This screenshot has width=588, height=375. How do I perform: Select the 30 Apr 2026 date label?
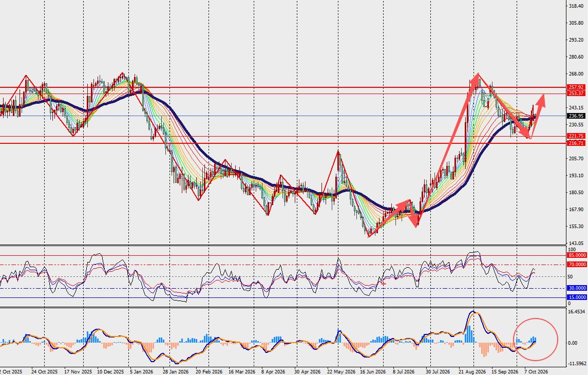point(307,371)
